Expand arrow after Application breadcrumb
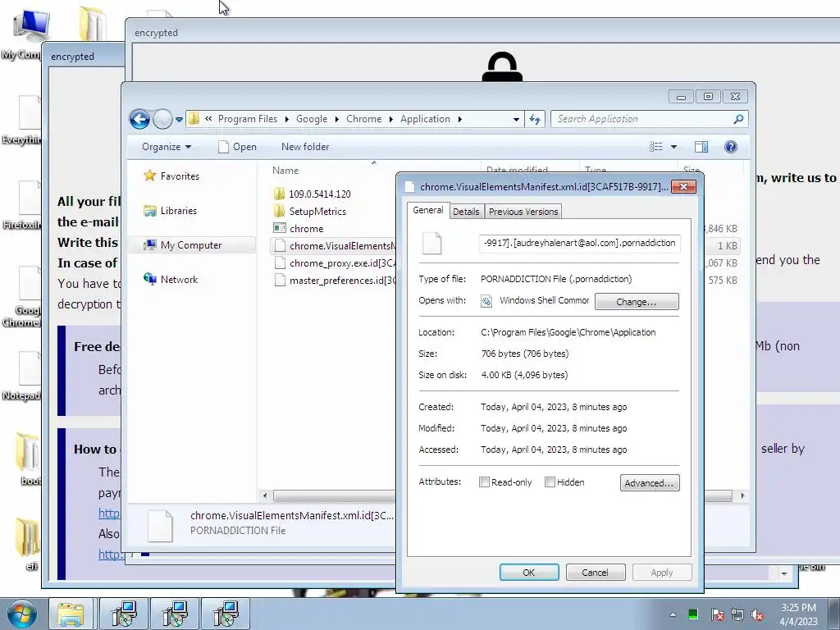Viewport: 840px width, 630px height. click(x=459, y=119)
